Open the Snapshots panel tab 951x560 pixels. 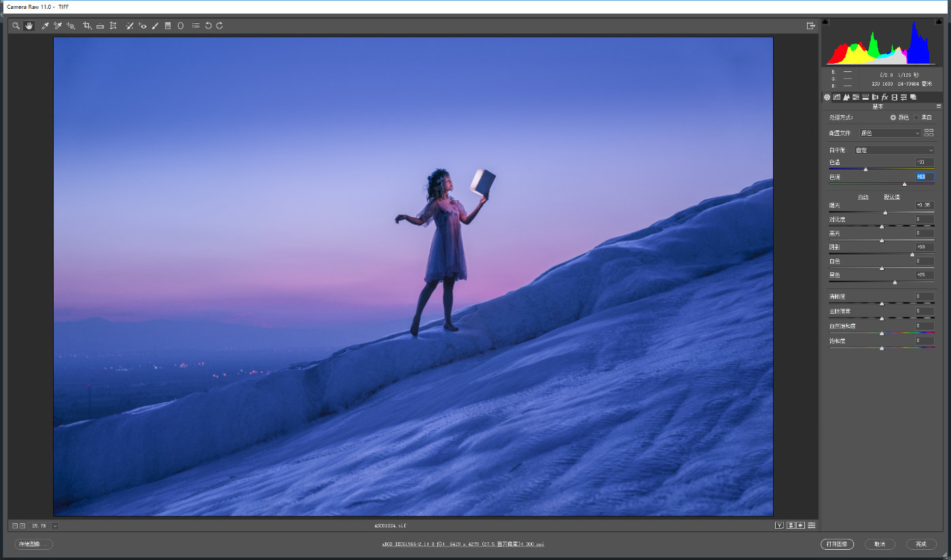[x=914, y=97]
